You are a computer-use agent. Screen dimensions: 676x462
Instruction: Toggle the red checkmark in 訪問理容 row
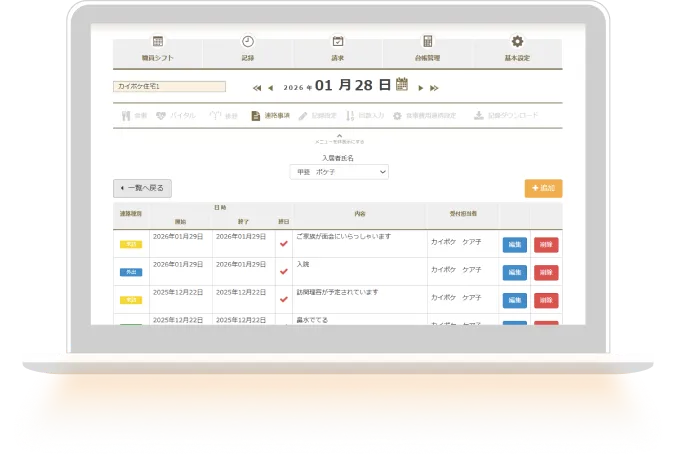[284, 300]
